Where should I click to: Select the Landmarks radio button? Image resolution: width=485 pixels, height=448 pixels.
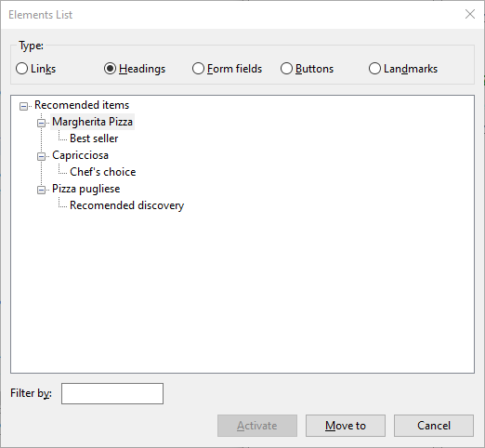[x=403, y=69]
